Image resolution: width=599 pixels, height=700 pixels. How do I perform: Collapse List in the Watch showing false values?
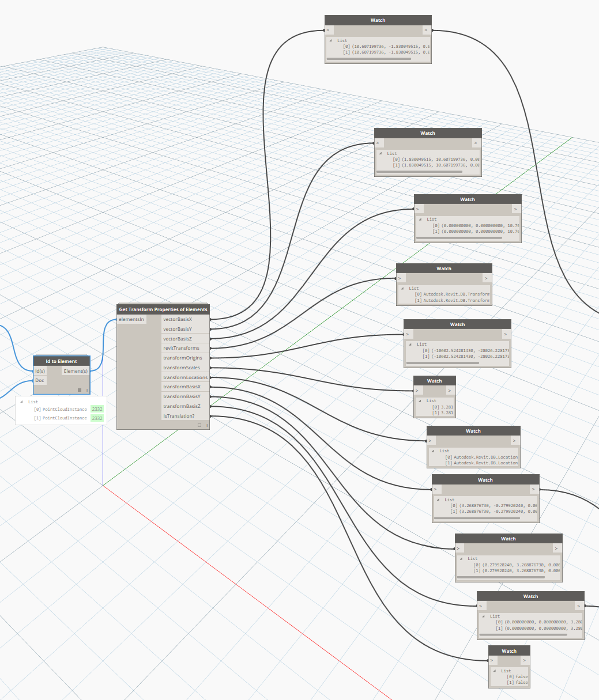(494, 671)
